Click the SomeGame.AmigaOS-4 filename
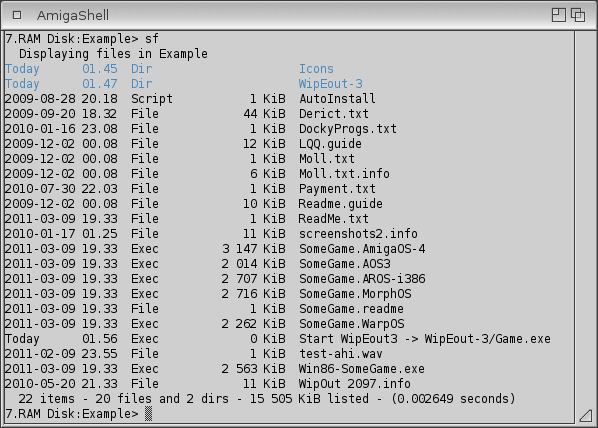The width and height of the screenshot is (598, 428). pos(362,249)
